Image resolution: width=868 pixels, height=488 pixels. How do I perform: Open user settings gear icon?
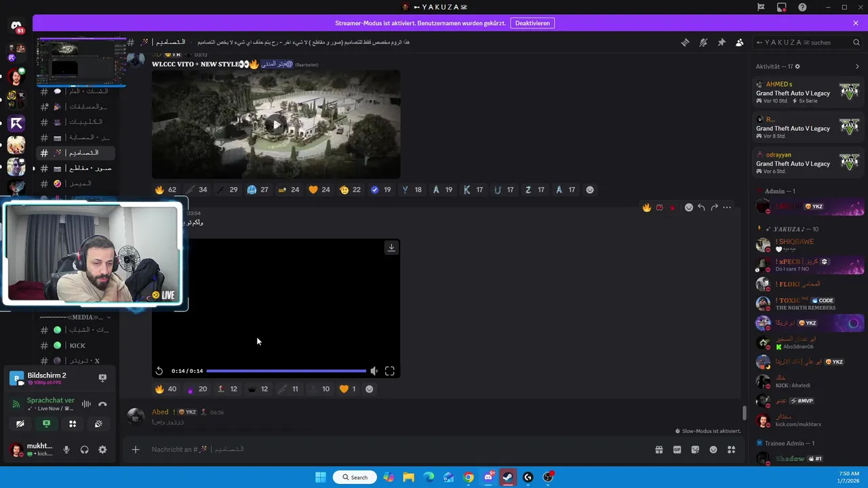coord(102,449)
